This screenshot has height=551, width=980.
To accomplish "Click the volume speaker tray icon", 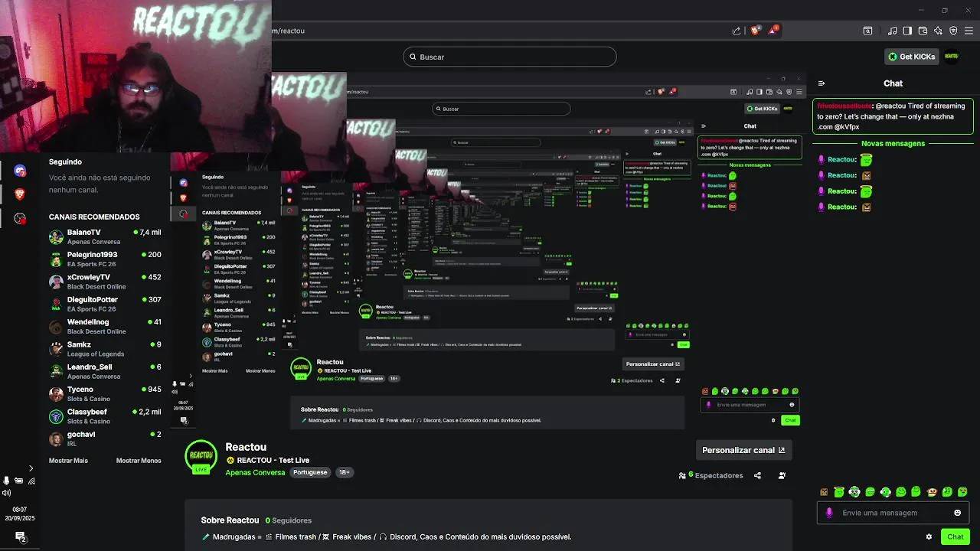I will [x=7, y=493].
